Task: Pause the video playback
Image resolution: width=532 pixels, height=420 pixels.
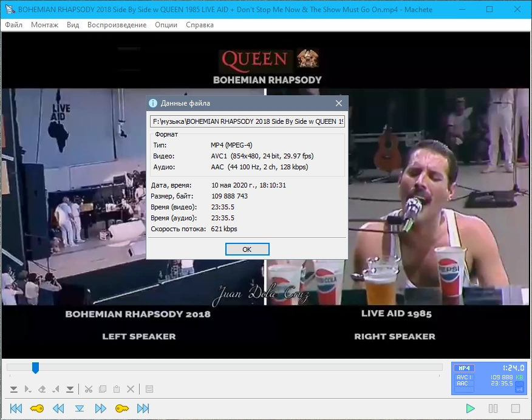Action: pos(493,408)
